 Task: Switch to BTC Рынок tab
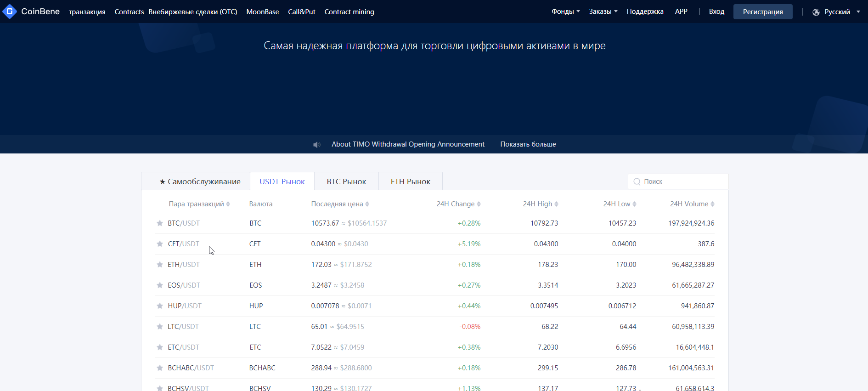[346, 181]
